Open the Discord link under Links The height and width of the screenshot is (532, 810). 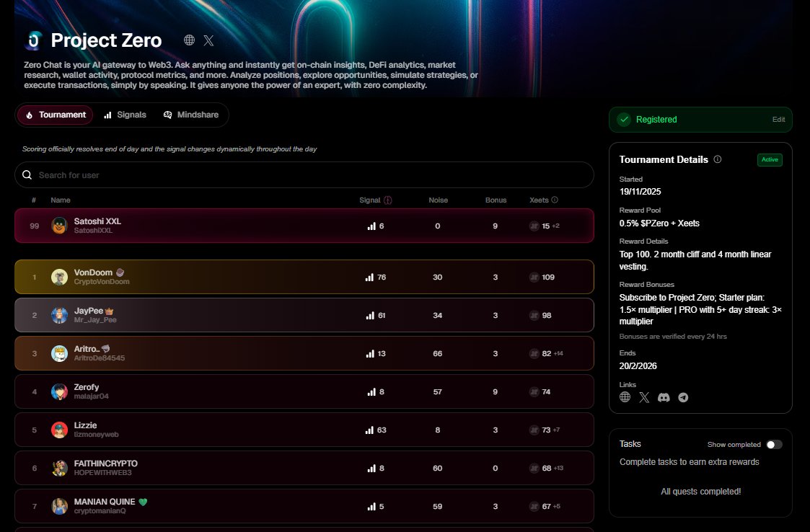664,397
